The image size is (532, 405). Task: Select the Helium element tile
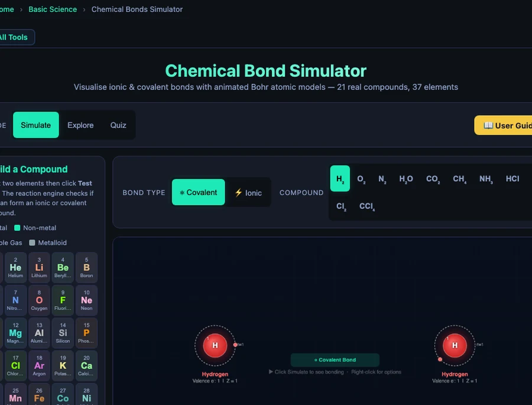15,267
